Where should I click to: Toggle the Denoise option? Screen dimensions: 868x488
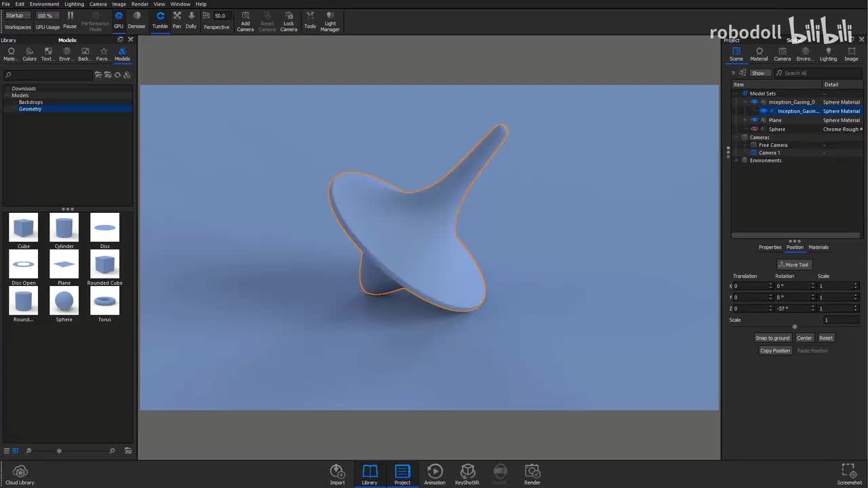(x=136, y=20)
